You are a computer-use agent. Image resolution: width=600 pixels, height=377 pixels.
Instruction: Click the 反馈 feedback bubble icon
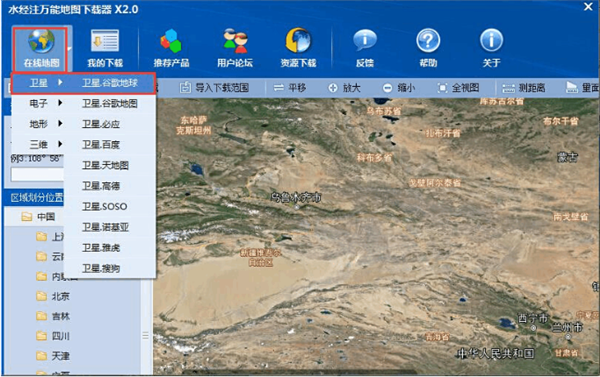[x=365, y=40]
